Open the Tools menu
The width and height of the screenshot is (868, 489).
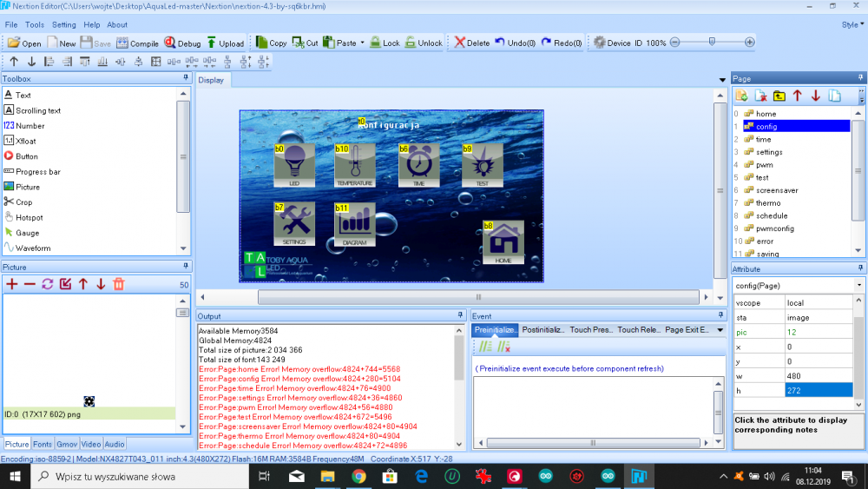click(x=35, y=25)
